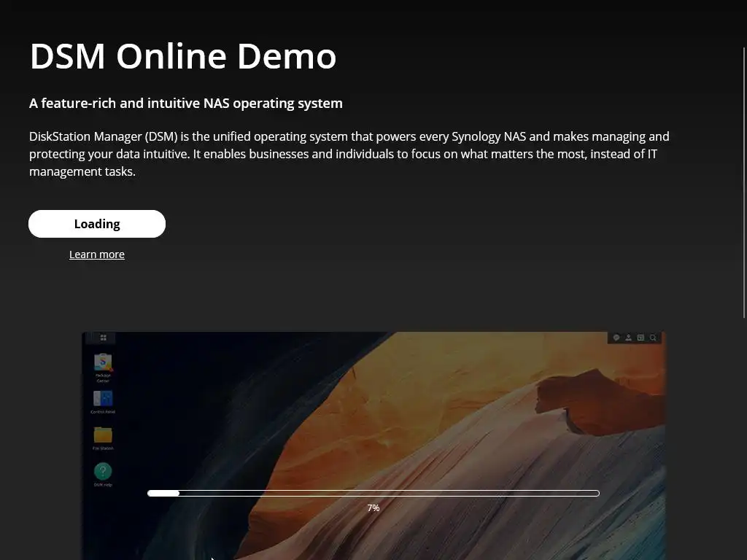Click the page vertical scrollbar
747x560 pixels.
point(744,182)
